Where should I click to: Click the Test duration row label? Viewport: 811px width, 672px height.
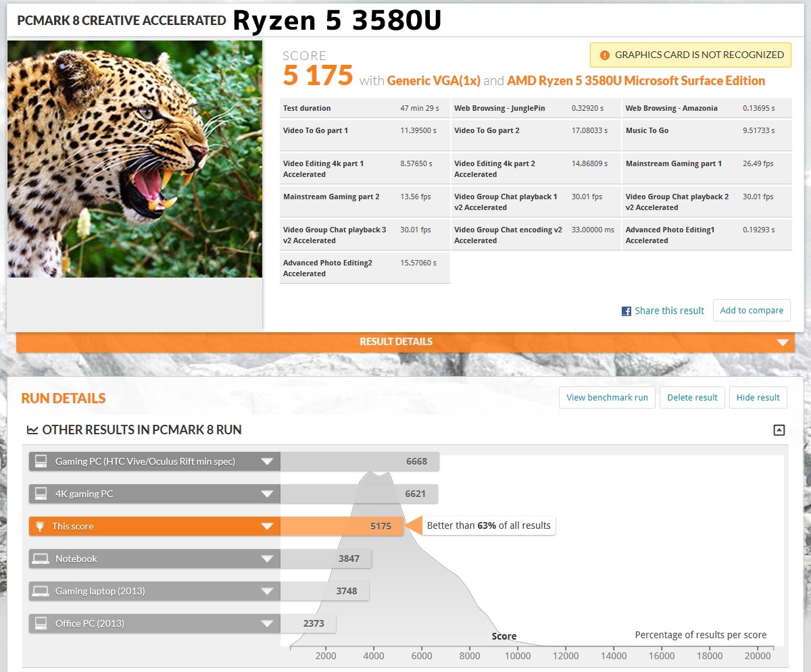tap(307, 108)
